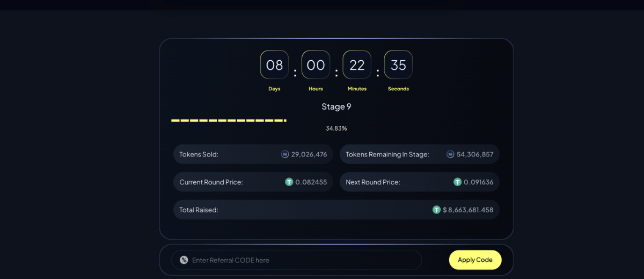Select the Tokens Sold label
Viewport: 644px width, 279px height.
click(x=199, y=154)
